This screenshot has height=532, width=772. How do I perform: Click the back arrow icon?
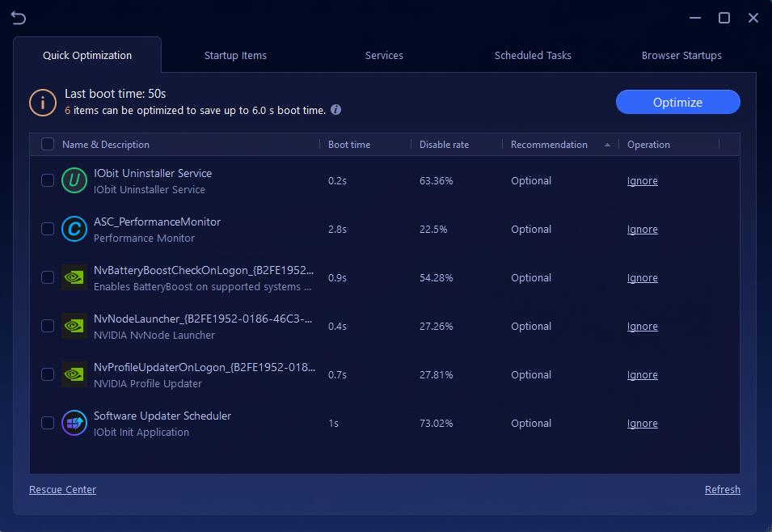click(x=19, y=18)
